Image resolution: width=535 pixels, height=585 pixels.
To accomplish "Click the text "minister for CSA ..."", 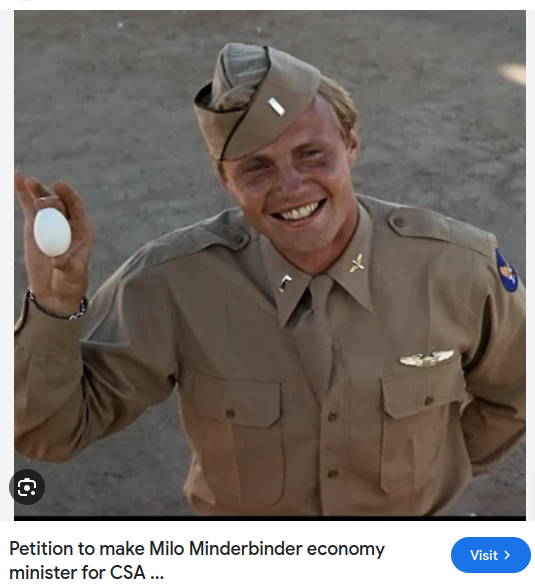I will (x=87, y=572).
